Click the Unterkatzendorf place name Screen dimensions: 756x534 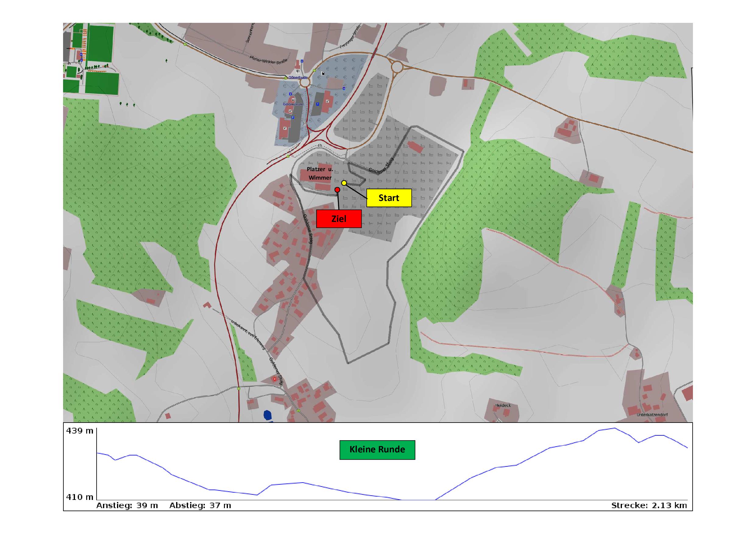(652, 415)
